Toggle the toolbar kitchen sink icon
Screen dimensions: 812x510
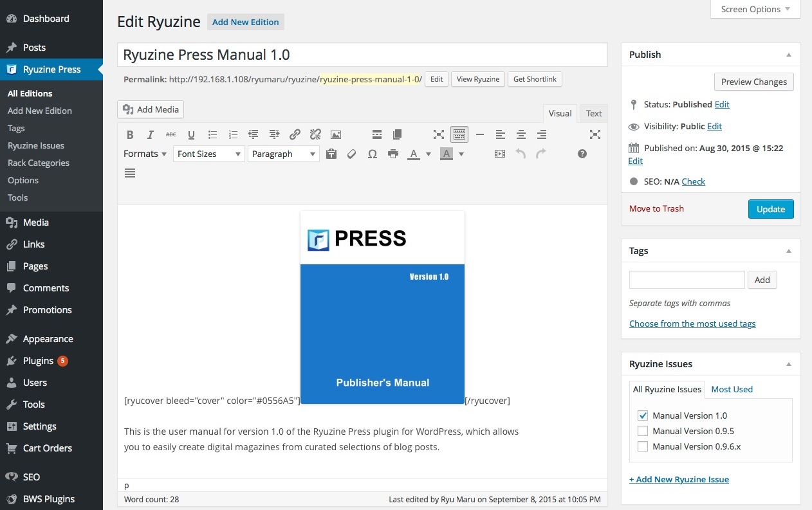coord(459,134)
